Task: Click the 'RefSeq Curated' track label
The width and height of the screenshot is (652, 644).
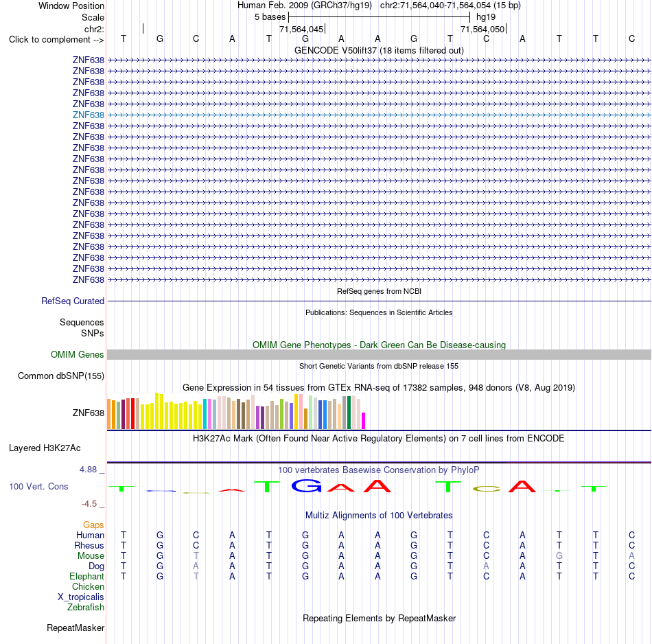Action: (x=72, y=301)
